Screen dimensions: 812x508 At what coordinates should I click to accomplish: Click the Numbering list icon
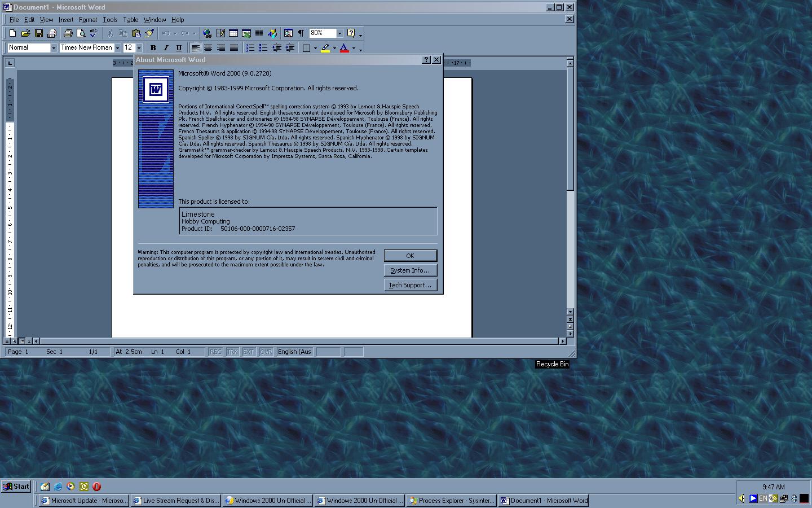(250, 48)
